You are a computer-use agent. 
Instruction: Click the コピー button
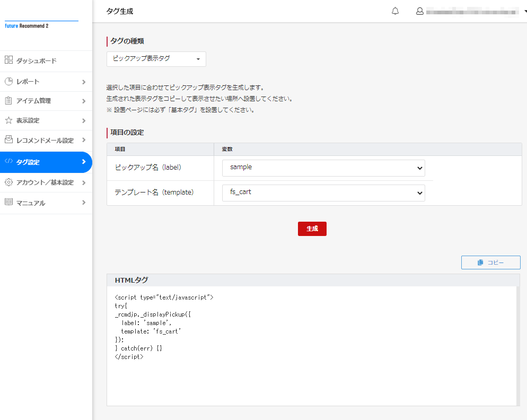pos(491,262)
